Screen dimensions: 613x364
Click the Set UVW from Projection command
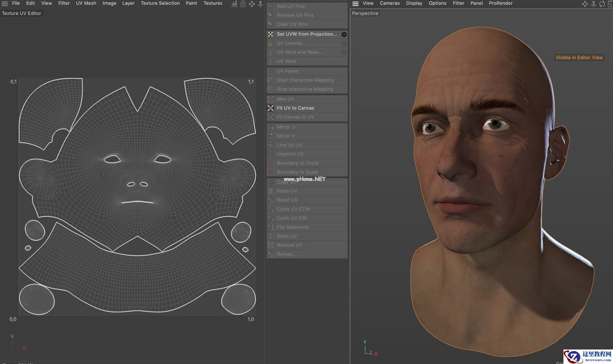[307, 34]
